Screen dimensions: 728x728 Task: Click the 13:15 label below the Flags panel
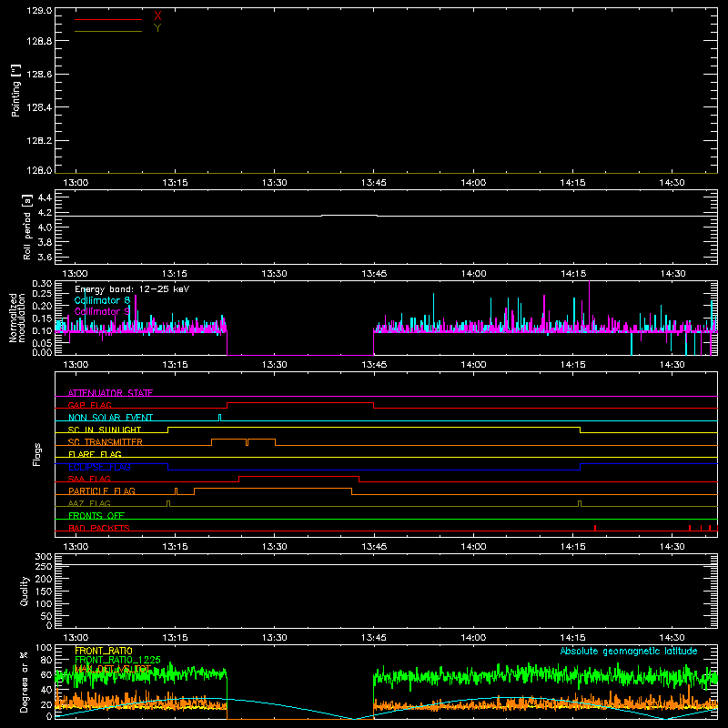(x=175, y=547)
